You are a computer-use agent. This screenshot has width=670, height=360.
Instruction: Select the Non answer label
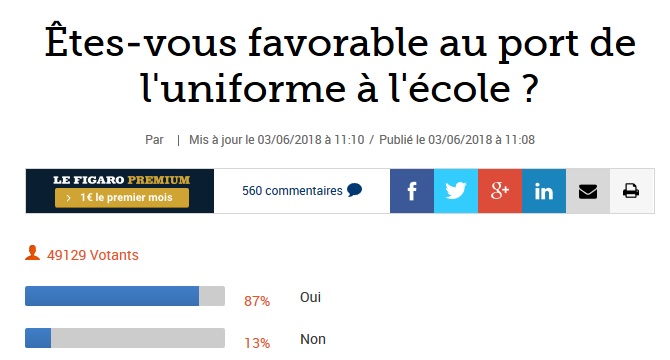(313, 339)
